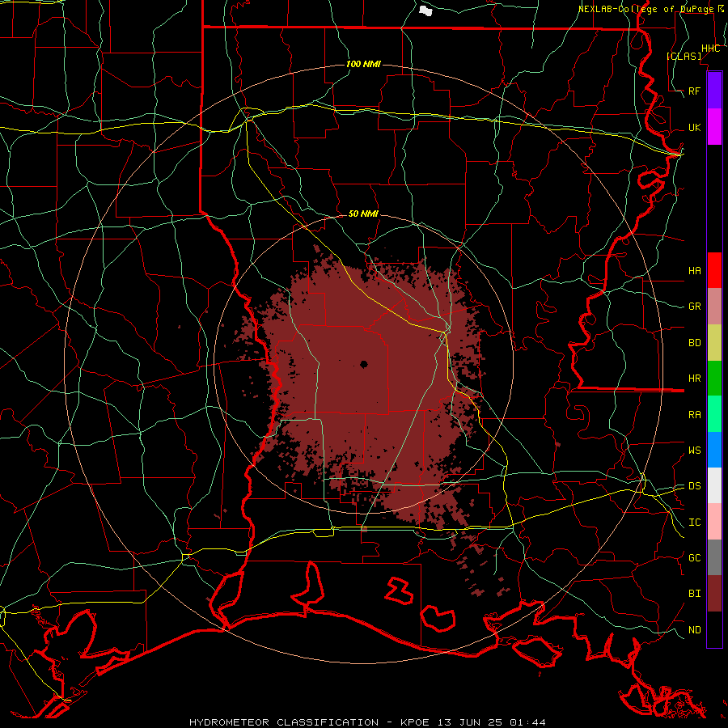Click the 'IC' legend label
The height and width of the screenshot is (728, 728).
pyautogui.click(x=694, y=523)
